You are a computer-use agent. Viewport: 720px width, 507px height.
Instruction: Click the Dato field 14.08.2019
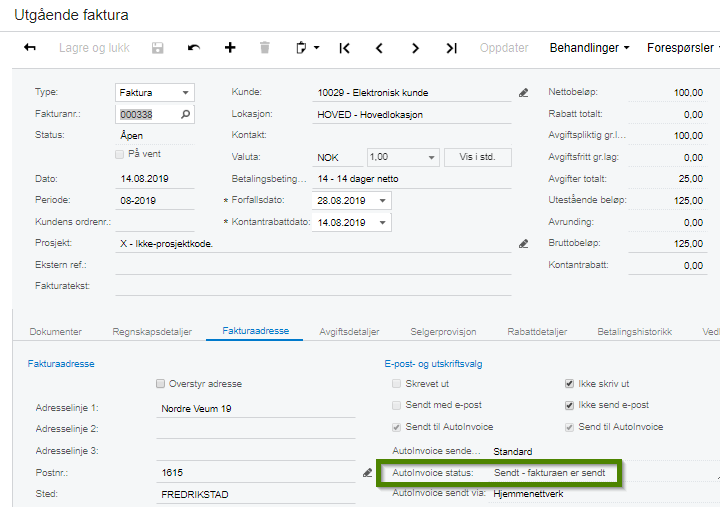point(155,179)
